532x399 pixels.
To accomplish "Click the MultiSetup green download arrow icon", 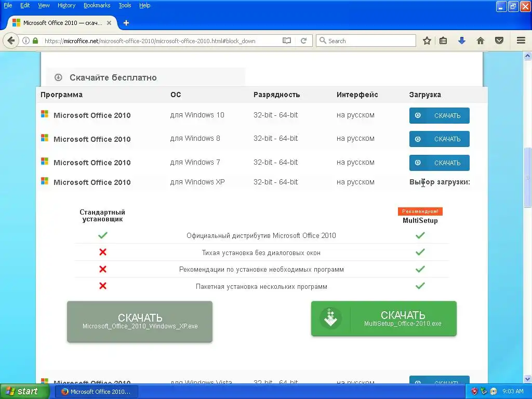I will (x=330, y=318).
